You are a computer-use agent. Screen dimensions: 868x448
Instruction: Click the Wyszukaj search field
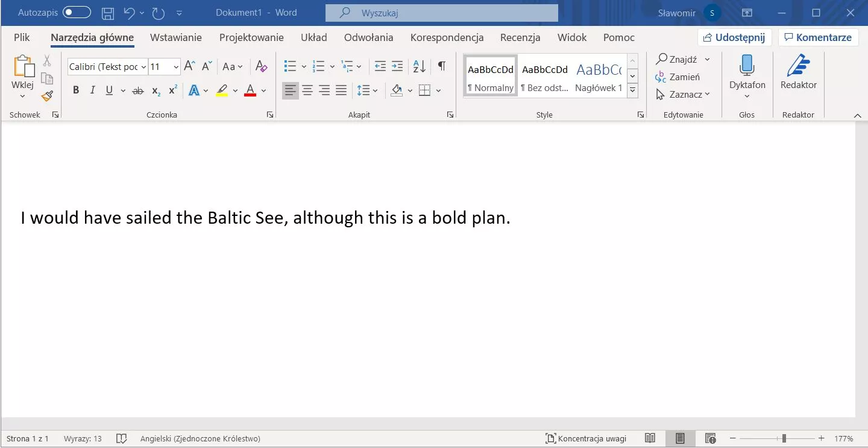(442, 13)
